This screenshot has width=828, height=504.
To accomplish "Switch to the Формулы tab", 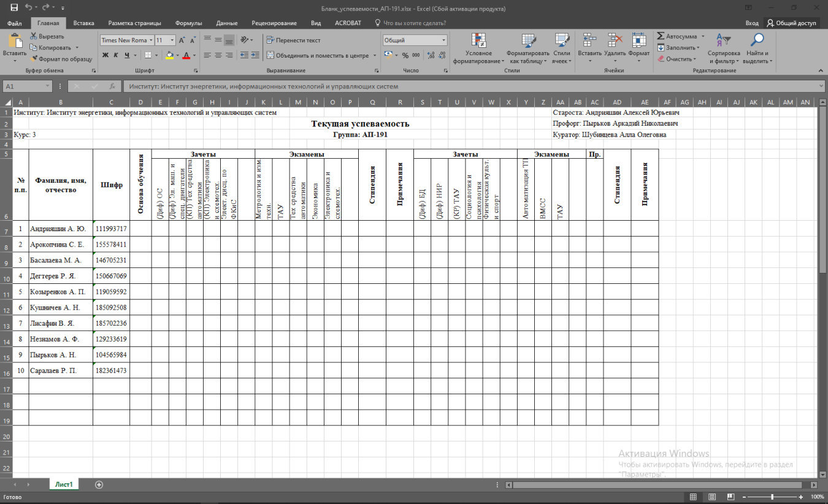I will [x=188, y=23].
